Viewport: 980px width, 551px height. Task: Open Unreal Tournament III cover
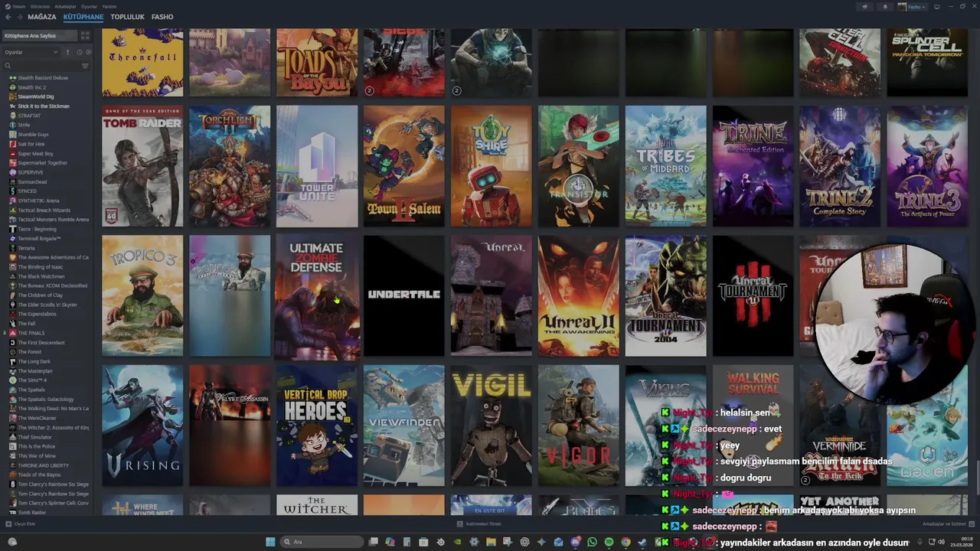tap(753, 295)
